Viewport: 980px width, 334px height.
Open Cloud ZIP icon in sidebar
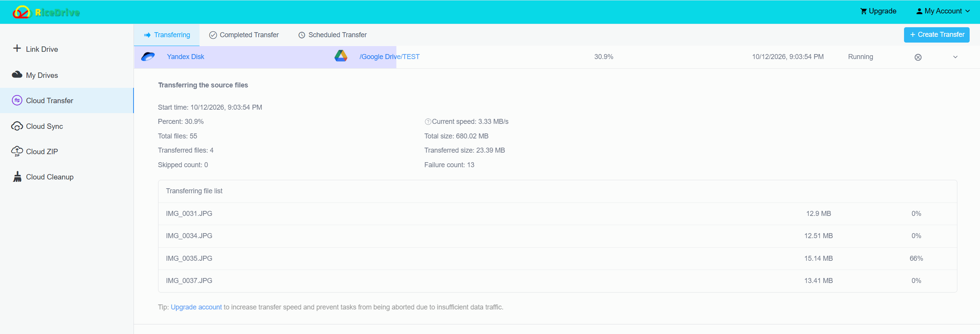[17, 151]
